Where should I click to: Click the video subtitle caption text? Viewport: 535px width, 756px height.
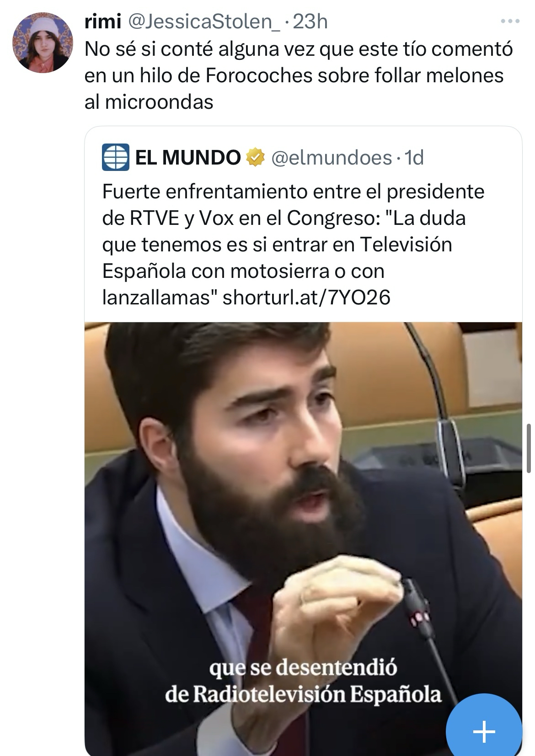(x=303, y=681)
